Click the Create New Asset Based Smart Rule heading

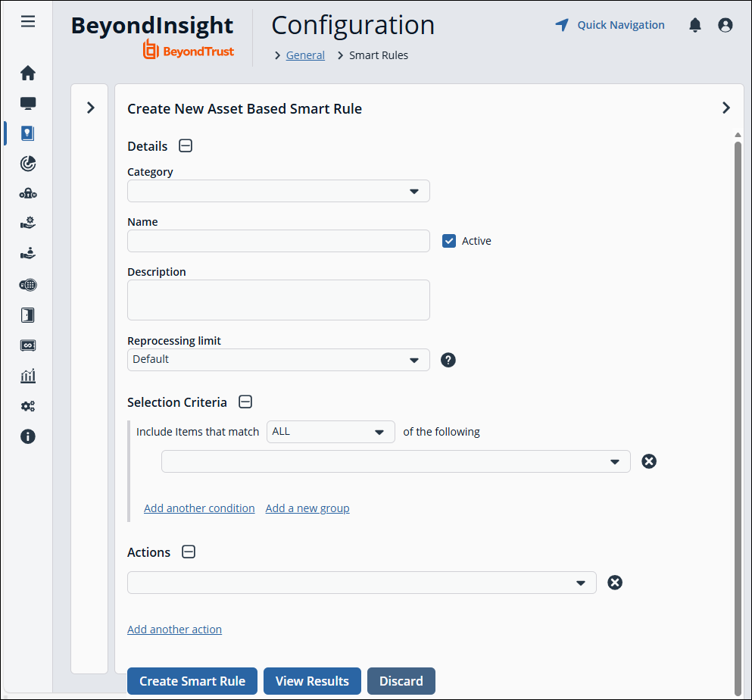tap(245, 109)
